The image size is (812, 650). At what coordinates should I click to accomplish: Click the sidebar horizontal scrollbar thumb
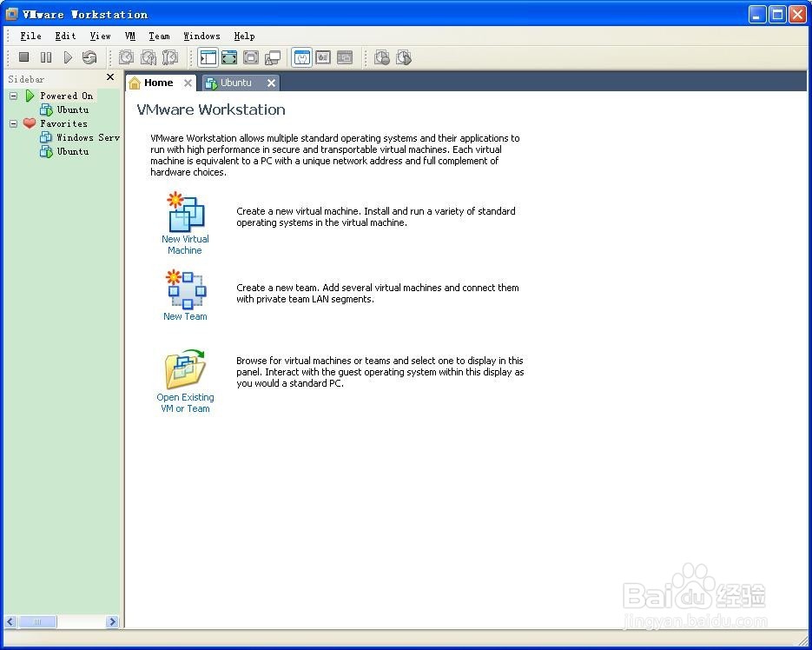pos(37,621)
